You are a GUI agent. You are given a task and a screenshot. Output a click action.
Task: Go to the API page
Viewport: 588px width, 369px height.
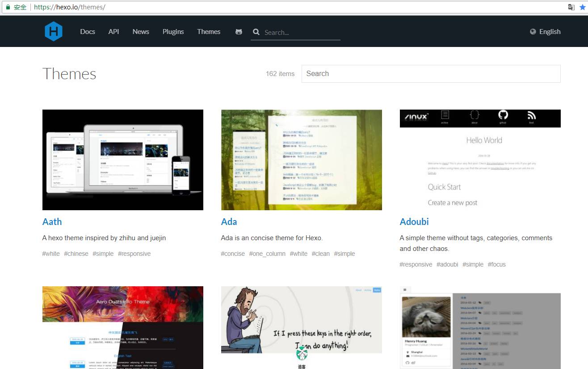[113, 32]
